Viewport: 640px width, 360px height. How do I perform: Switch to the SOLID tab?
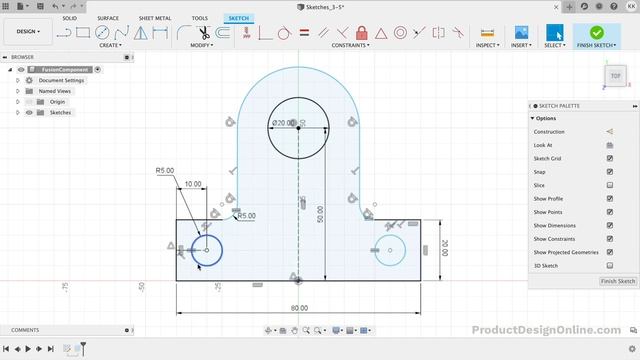coord(69,18)
